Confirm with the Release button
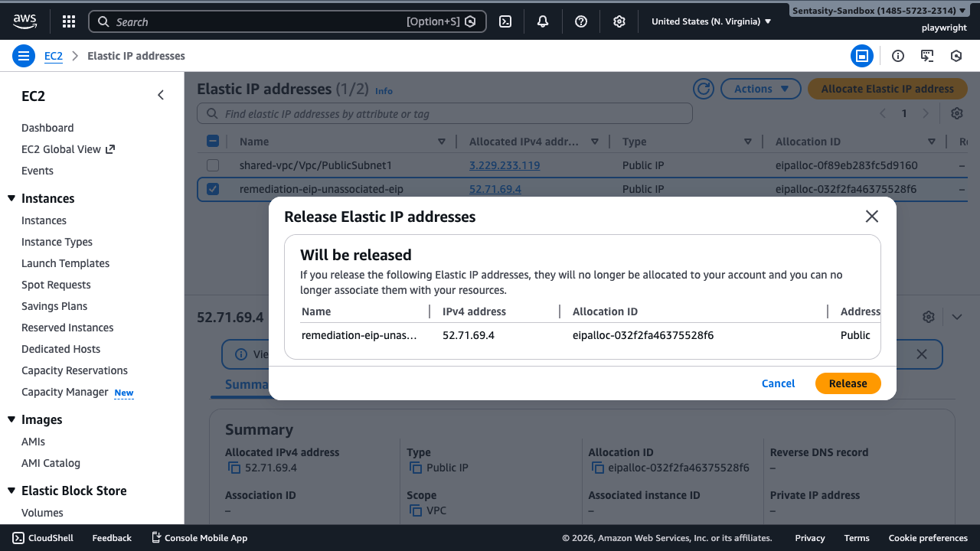 [x=848, y=383]
